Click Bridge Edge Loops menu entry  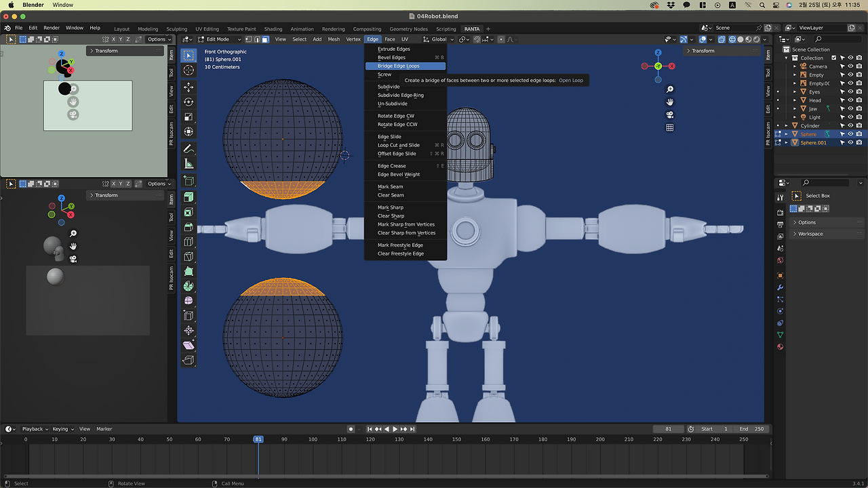(x=398, y=66)
